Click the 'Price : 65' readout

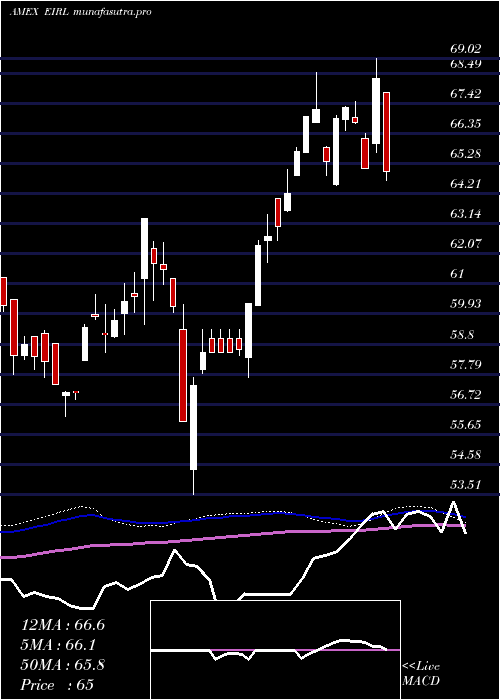tap(58, 685)
